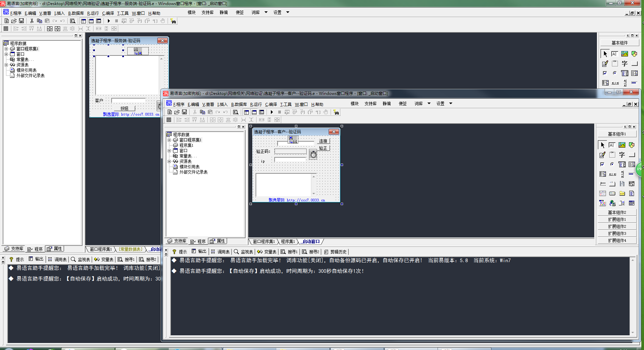Viewport: 644px width, 350px height.
Task: Open the 词库 dropdown arrow in front window
Action: pos(429,104)
